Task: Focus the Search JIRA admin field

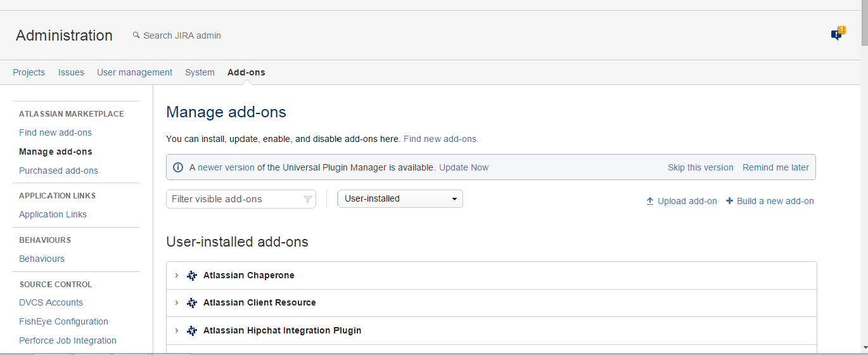Action: [x=182, y=35]
